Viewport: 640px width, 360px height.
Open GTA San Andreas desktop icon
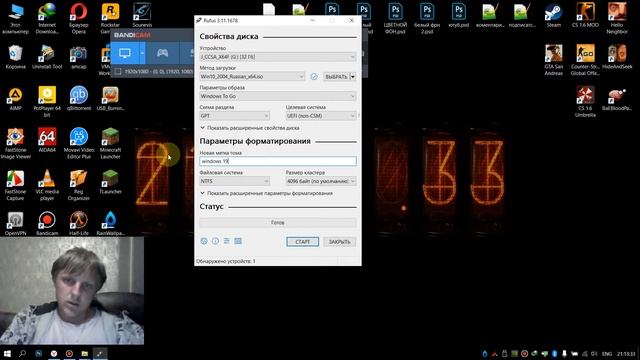(553, 60)
